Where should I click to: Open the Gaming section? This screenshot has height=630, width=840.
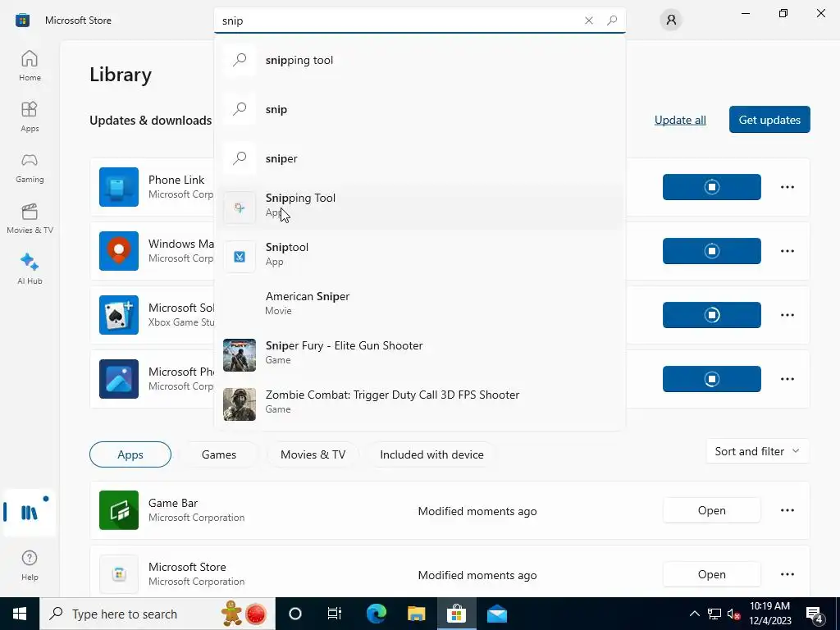click(x=30, y=167)
